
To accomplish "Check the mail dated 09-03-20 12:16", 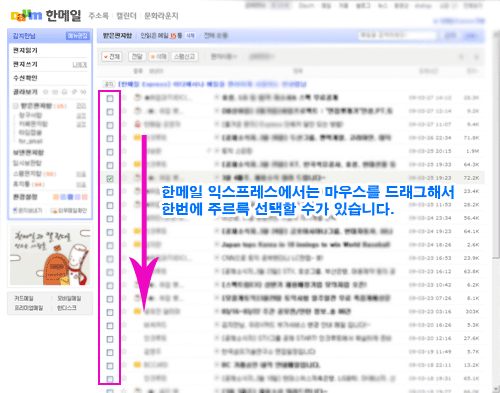I will click(110, 339).
